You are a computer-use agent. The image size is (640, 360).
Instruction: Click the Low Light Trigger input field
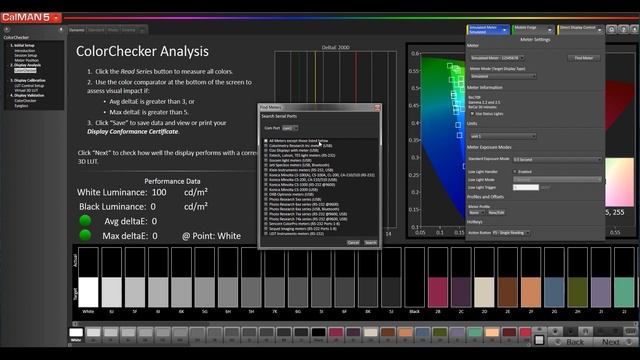(x=526, y=187)
